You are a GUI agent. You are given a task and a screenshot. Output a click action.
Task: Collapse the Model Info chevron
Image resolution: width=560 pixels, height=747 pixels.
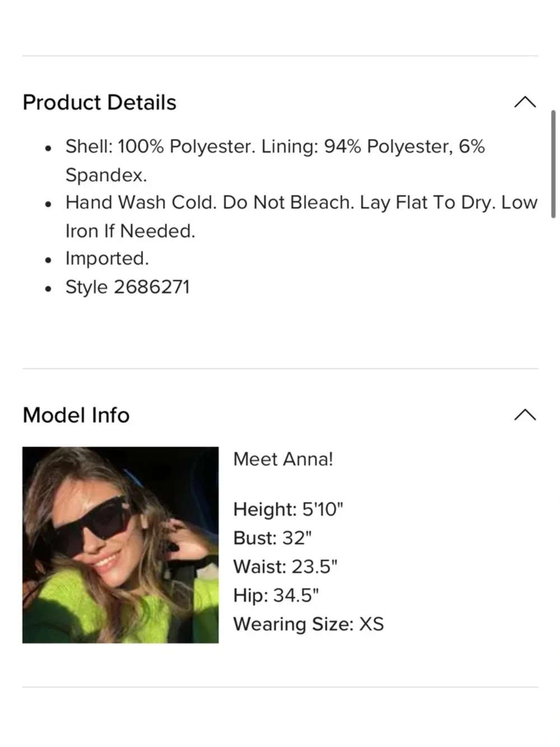click(x=525, y=415)
